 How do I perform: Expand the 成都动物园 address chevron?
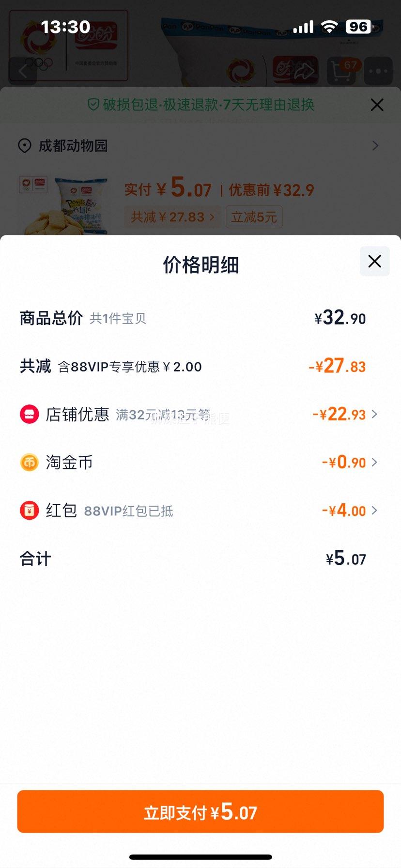[375, 145]
